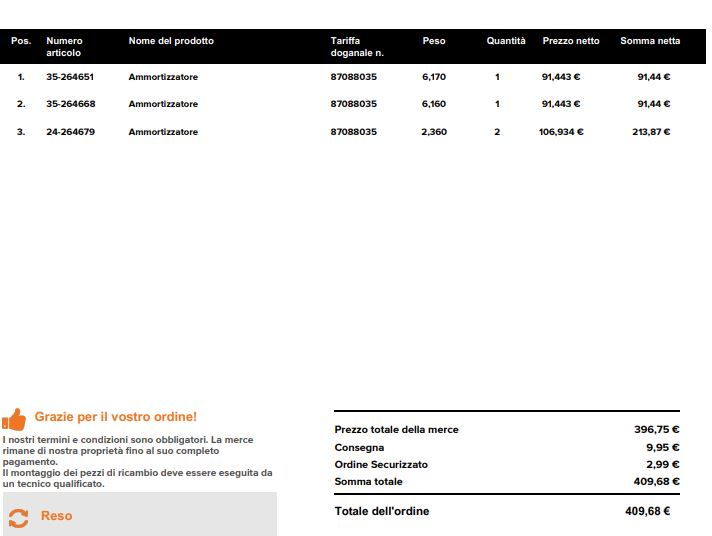This screenshot has height=536, width=712.
Task: Select the Somma totale amount 409,68 €
Action: pos(657,481)
